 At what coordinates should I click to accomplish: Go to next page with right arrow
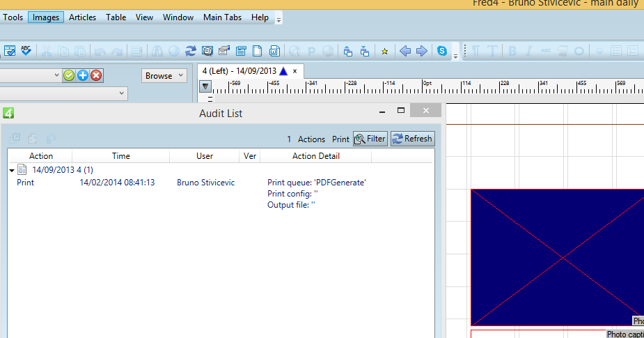coord(422,51)
